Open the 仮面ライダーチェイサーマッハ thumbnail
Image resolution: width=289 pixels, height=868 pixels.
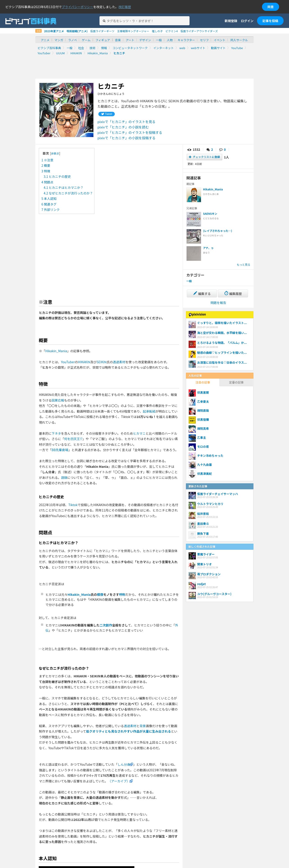pos(192,495)
